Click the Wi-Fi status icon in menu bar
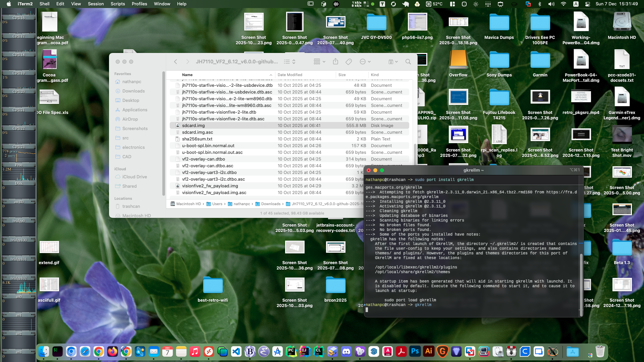Image resolution: width=644 pixels, height=362 pixels. tap(563, 4)
